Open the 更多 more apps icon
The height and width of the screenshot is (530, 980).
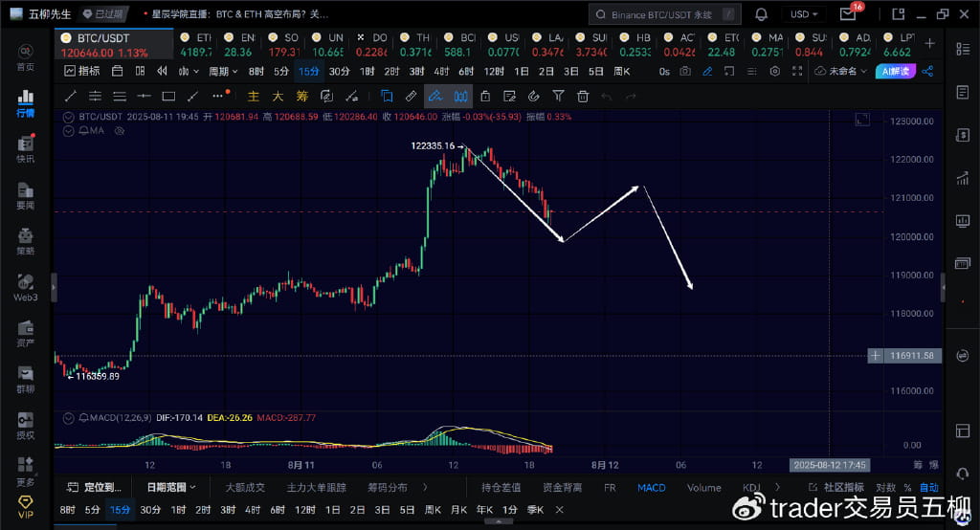point(26,472)
